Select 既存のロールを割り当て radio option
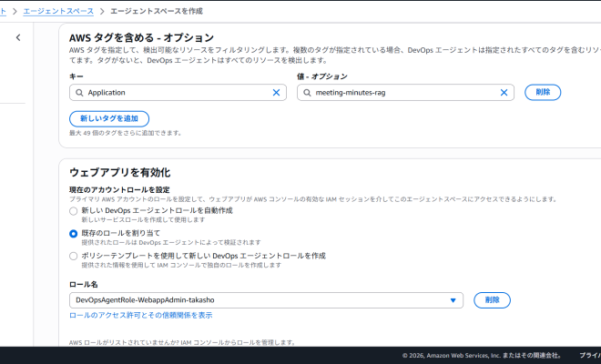The width and height of the screenshot is (601, 364). point(74,233)
